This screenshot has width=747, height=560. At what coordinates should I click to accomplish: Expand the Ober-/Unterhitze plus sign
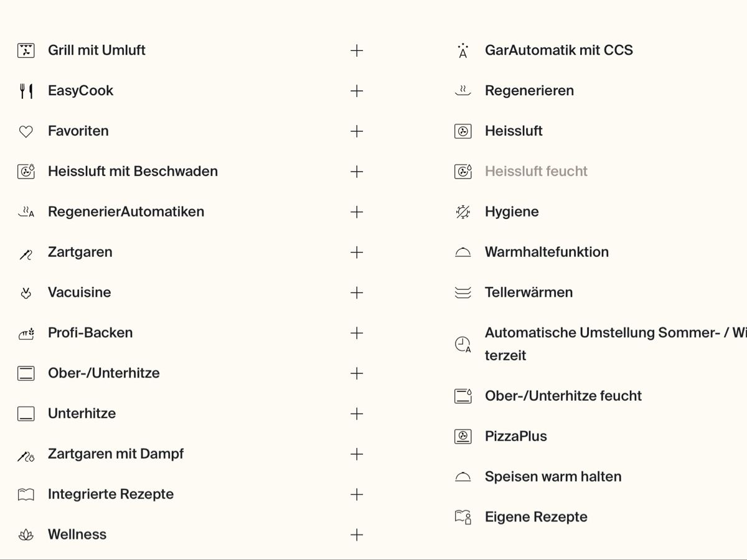(357, 373)
